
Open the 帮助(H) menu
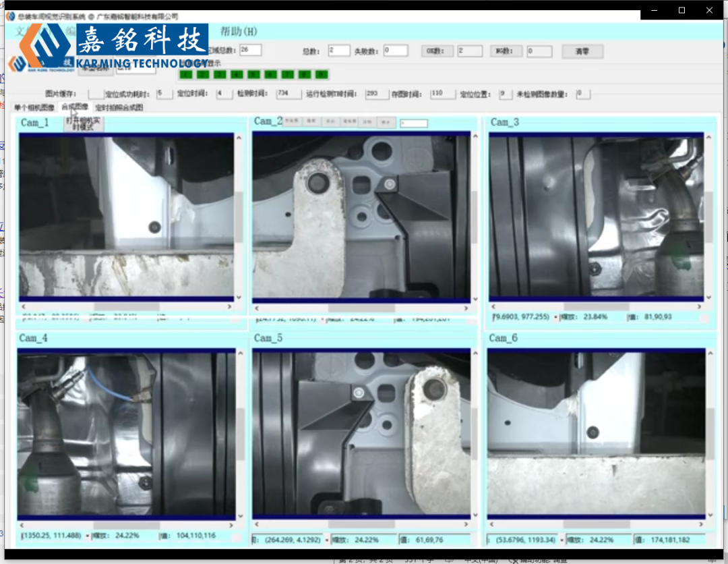click(238, 32)
